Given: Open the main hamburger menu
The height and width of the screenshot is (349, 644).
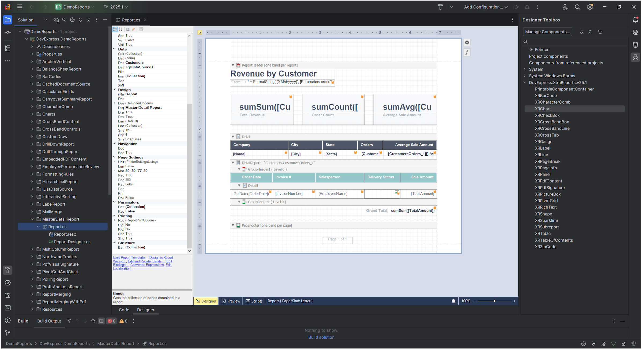Looking at the screenshot, I should click(x=20, y=7).
